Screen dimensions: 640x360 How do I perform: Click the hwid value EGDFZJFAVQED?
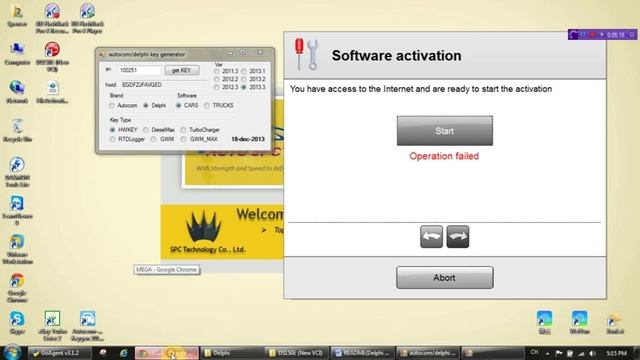(142, 84)
